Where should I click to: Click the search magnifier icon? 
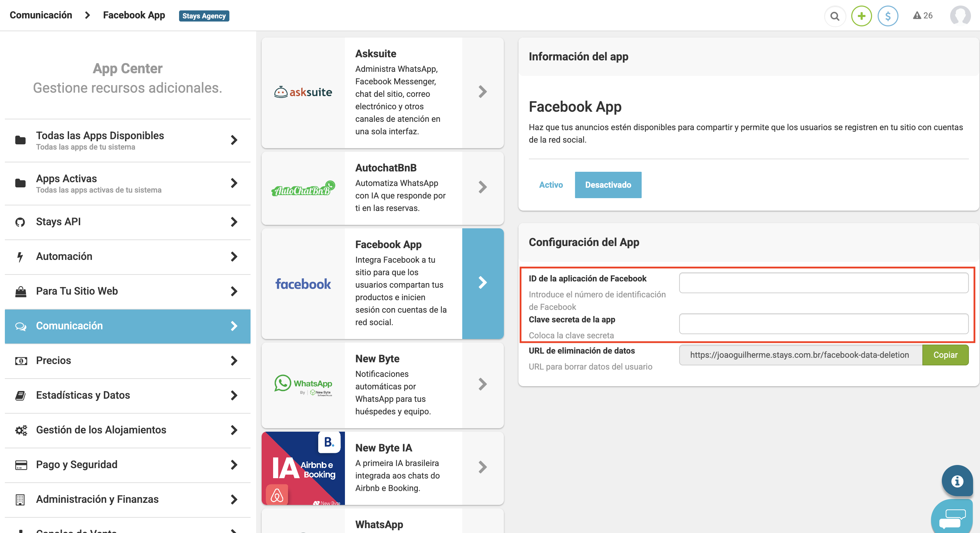pos(835,16)
